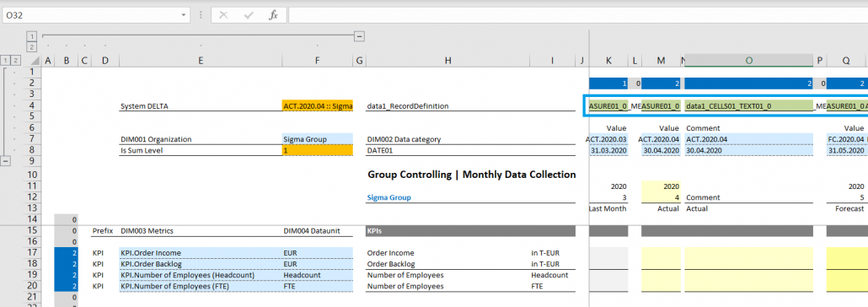Select column H header
Screen dimensions: 868x307
click(x=447, y=61)
